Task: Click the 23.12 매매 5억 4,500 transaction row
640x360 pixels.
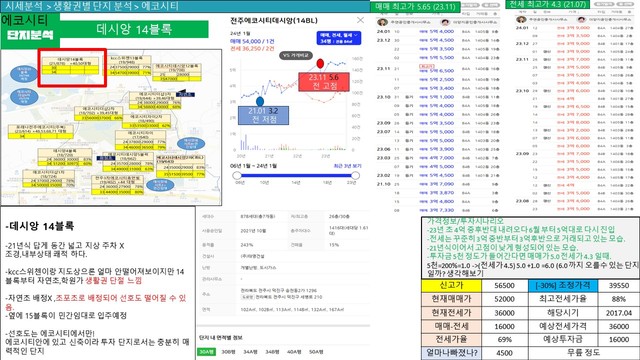Action: pyautogui.click(x=438, y=40)
